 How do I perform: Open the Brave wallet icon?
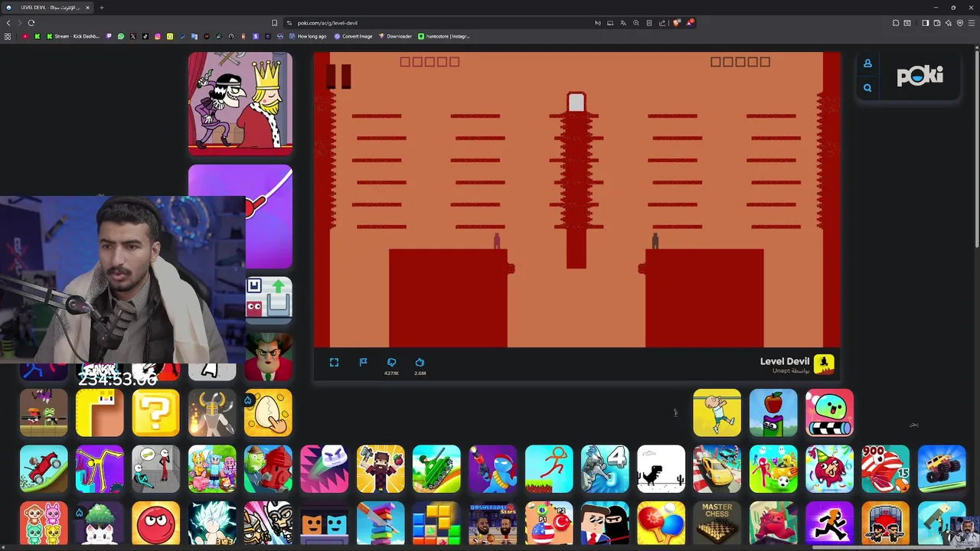[x=937, y=23]
